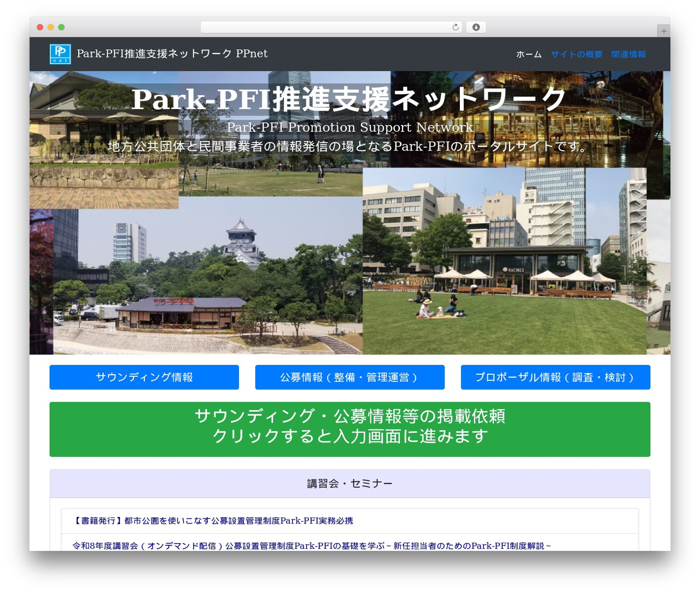Click the Park-PFI推進支援ネットワーク PPnet site title
The width and height of the screenshot is (700, 593).
tap(172, 54)
